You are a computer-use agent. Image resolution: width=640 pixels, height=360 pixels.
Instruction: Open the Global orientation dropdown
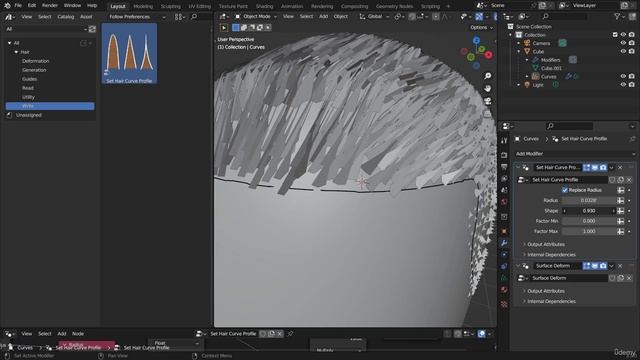tap(374, 17)
